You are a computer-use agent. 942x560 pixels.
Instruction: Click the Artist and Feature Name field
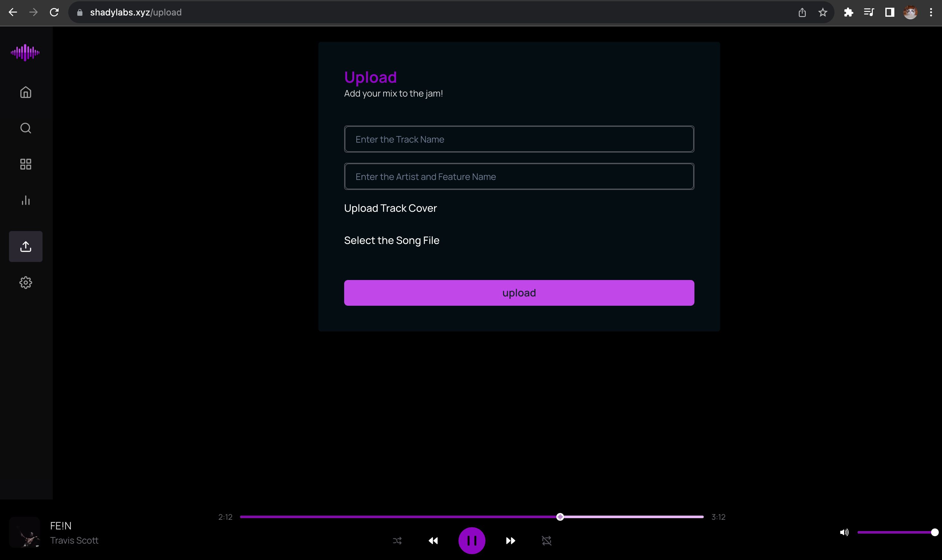519,177
